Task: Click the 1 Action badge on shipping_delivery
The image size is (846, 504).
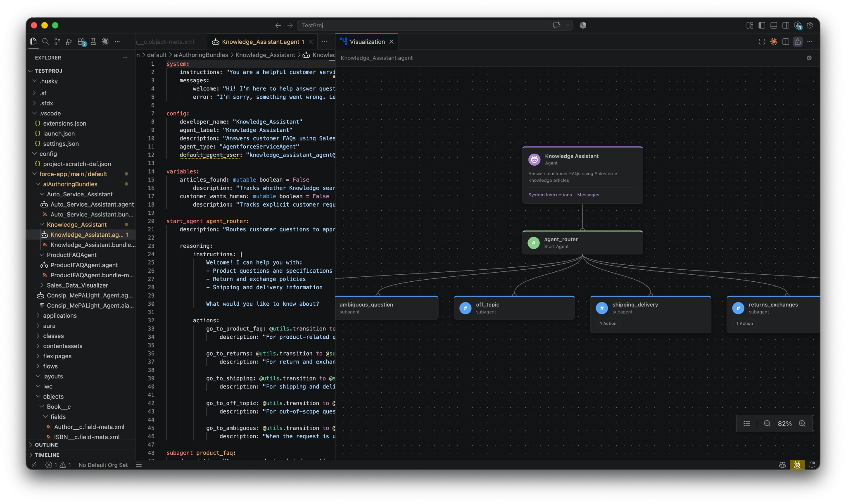Action: tap(608, 323)
